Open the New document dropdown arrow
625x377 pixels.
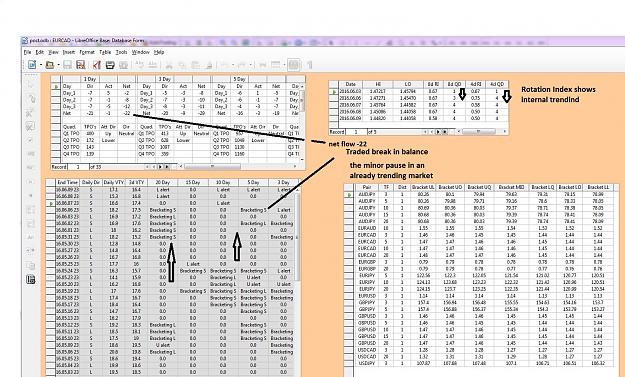point(40,65)
